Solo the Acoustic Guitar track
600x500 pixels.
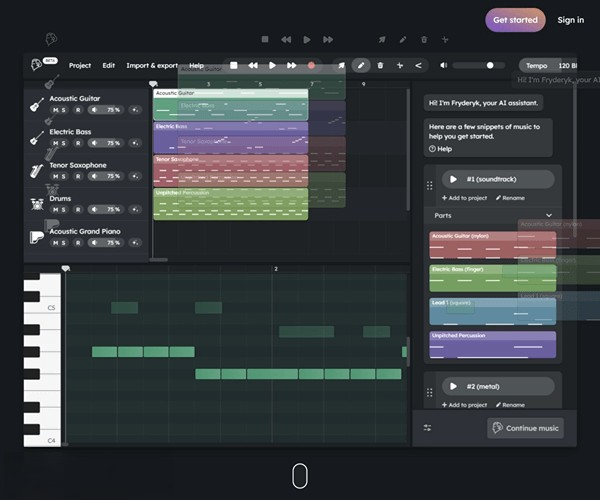(x=64, y=110)
